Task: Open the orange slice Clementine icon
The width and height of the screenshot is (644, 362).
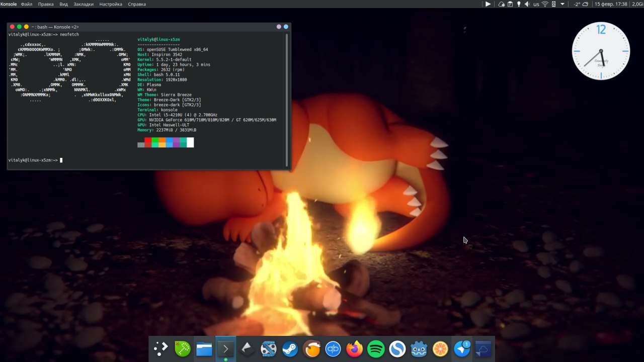Action: click(x=440, y=348)
